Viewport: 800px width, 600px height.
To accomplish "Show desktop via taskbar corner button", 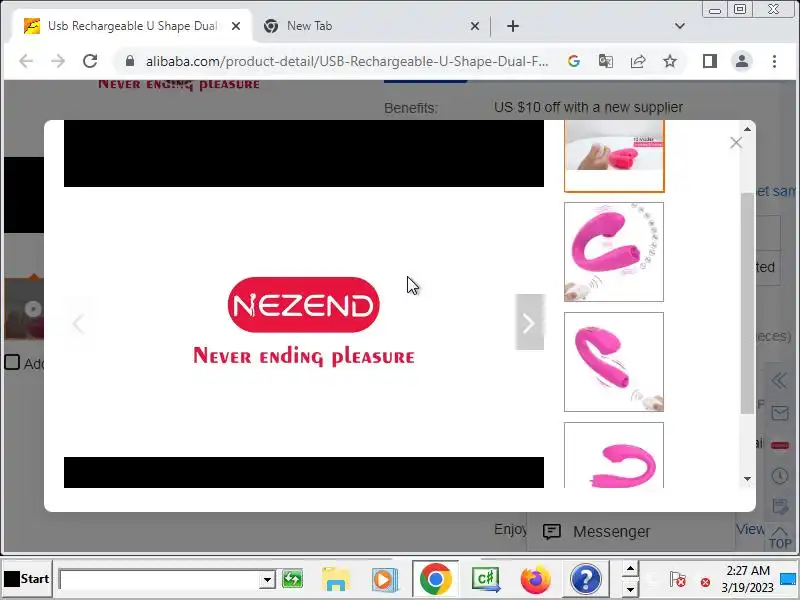I will 789,579.
